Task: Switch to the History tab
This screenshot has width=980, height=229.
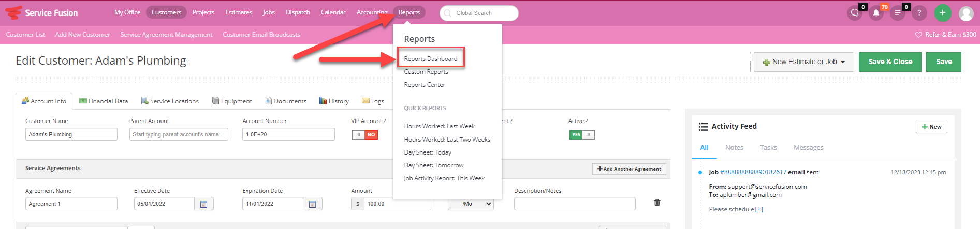Action: (334, 101)
